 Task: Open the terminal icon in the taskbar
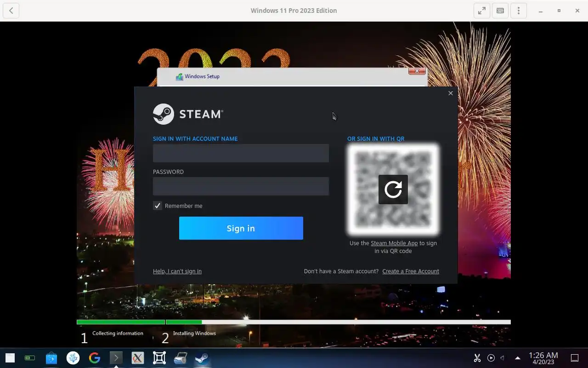tap(116, 358)
